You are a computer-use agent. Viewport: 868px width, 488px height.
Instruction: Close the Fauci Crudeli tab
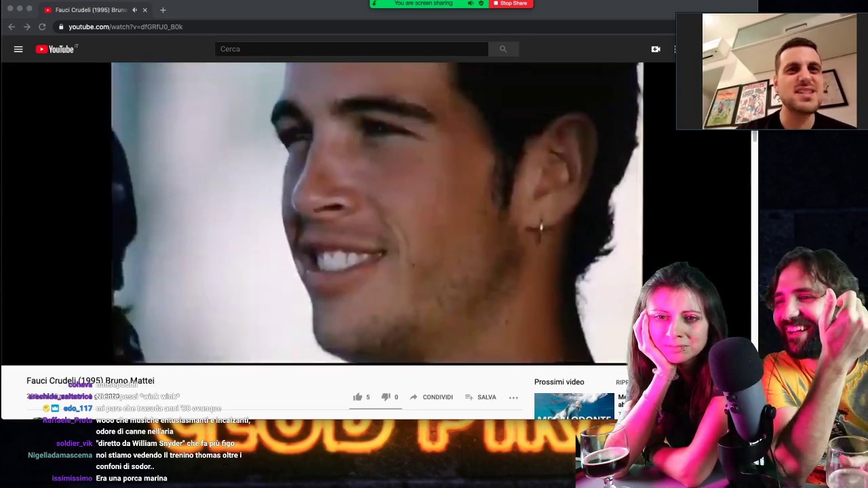pos(144,10)
